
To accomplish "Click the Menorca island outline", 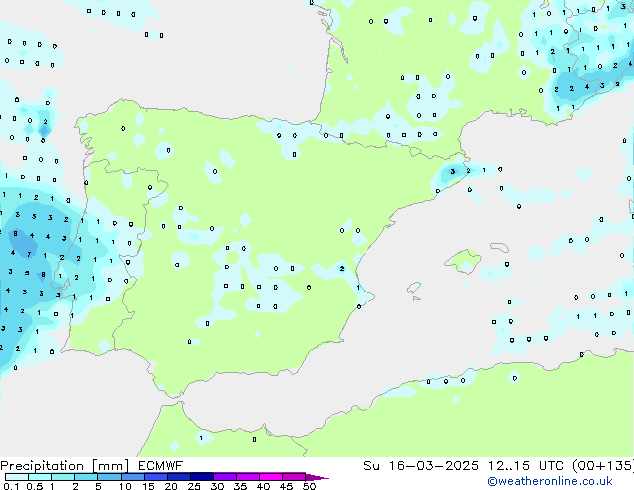I will (499, 247).
